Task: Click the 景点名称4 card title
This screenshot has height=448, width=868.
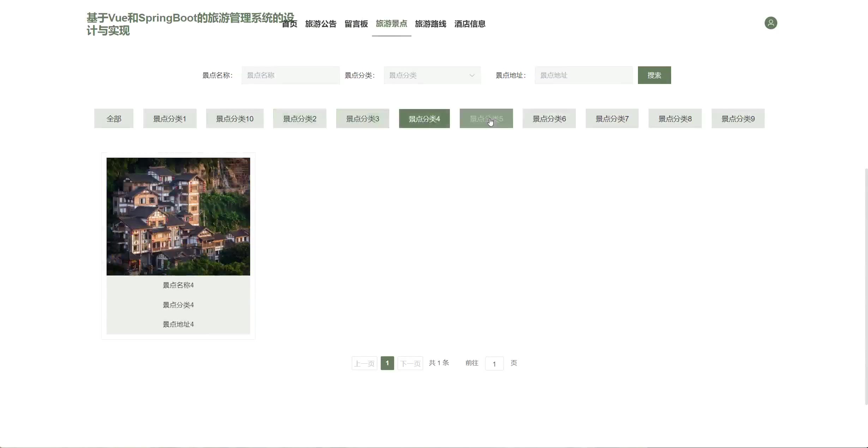Action: 178,285
